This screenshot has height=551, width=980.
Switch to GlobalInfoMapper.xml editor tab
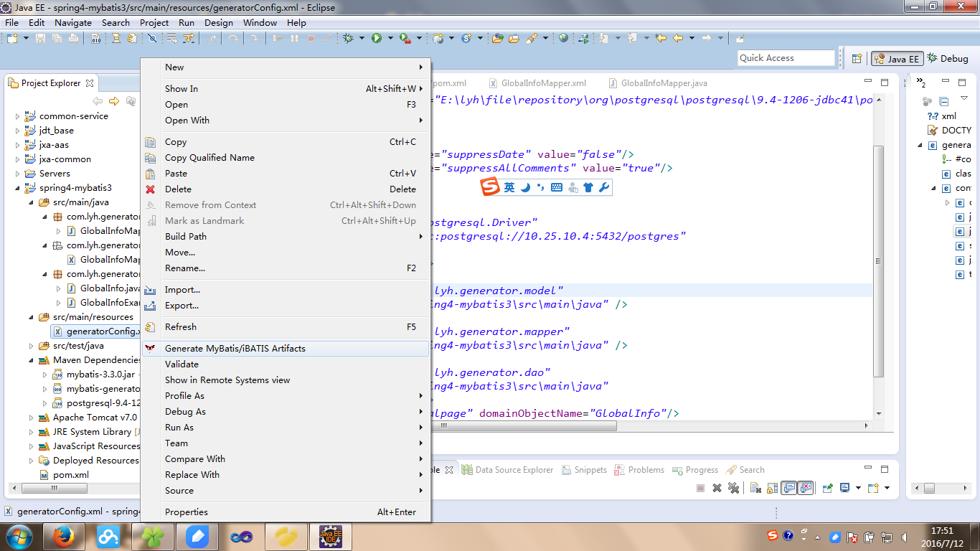[537, 83]
